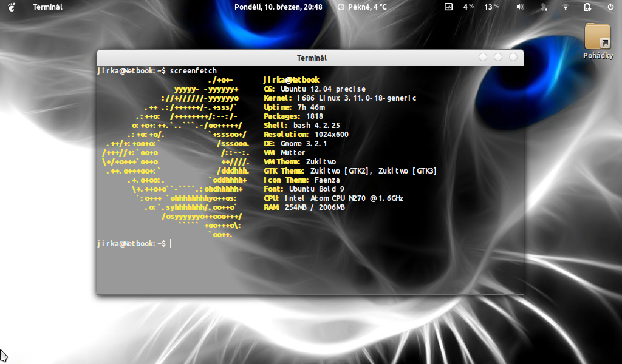Open the weather indicator Pěkné, 4 °C
Viewport: 622px width, 364px height.
click(x=362, y=7)
